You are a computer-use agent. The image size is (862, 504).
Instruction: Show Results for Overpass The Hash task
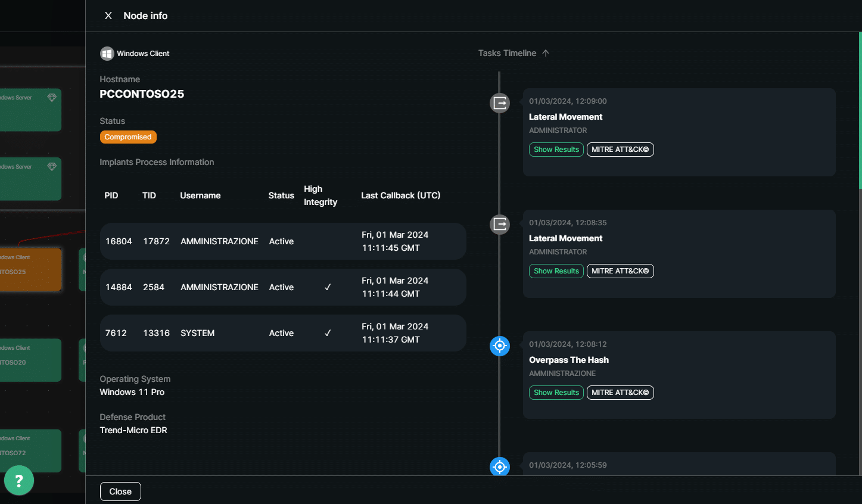click(x=556, y=393)
